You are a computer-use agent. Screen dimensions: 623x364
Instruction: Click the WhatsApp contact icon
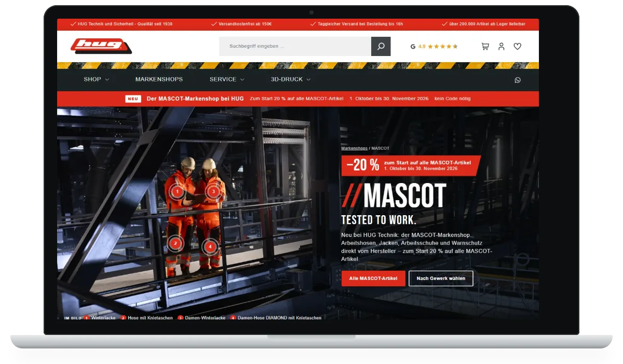pyautogui.click(x=518, y=80)
